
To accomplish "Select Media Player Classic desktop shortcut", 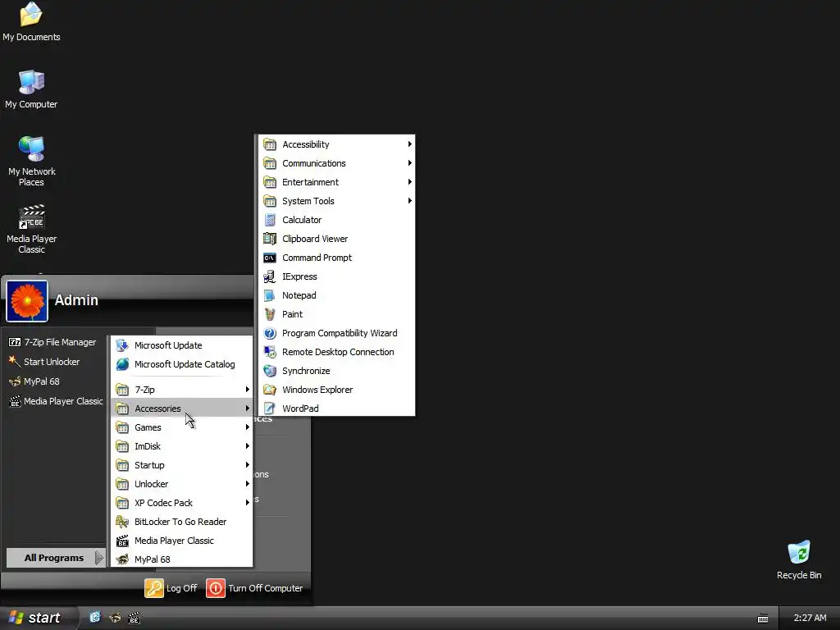I will (32, 229).
